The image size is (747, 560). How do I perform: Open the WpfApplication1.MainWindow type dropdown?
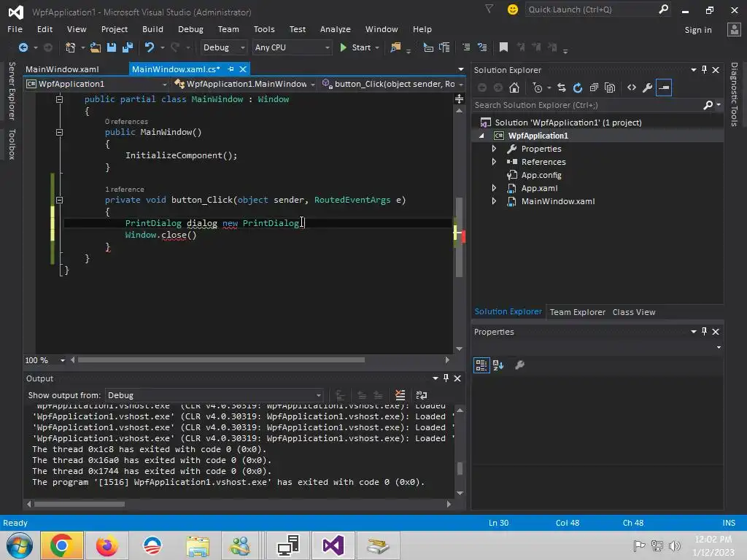[245, 84]
